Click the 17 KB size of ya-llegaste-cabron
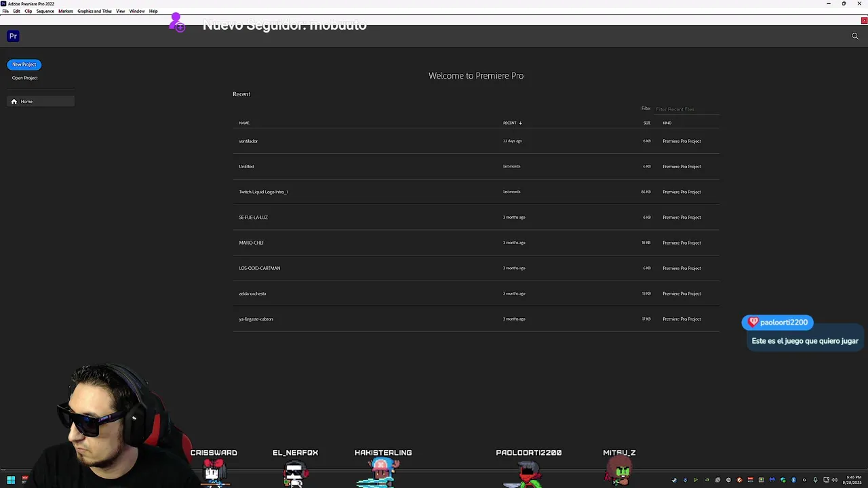 (x=646, y=319)
